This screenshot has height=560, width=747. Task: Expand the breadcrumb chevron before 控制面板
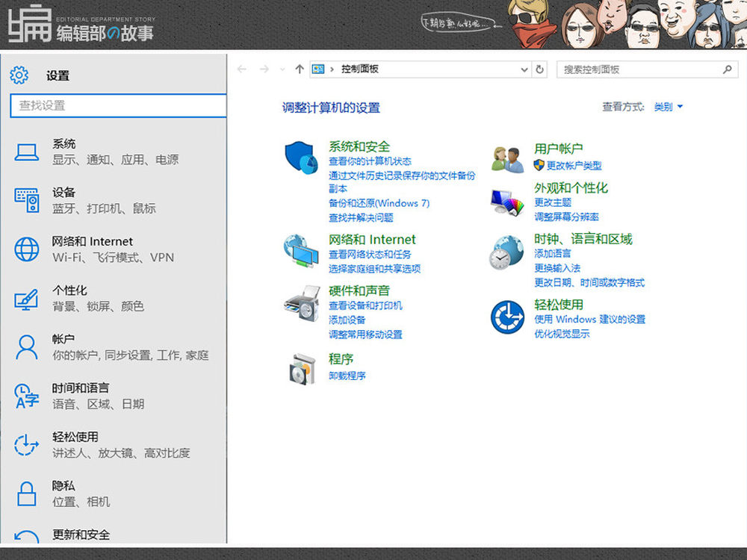point(332,69)
